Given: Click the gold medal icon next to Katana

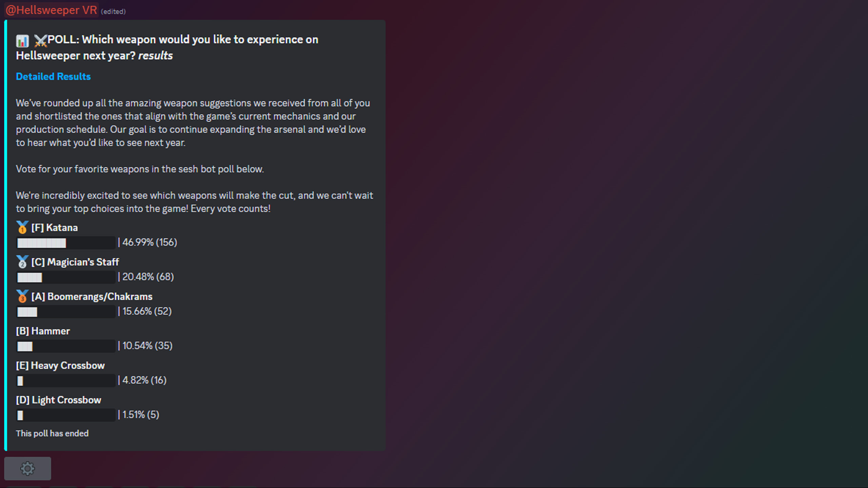Looking at the screenshot, I should point(22,227).
